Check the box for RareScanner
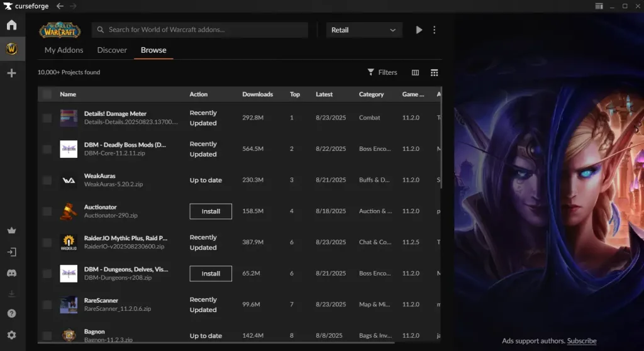The height and width of the screenshot is (351, 644). point(47,304)
